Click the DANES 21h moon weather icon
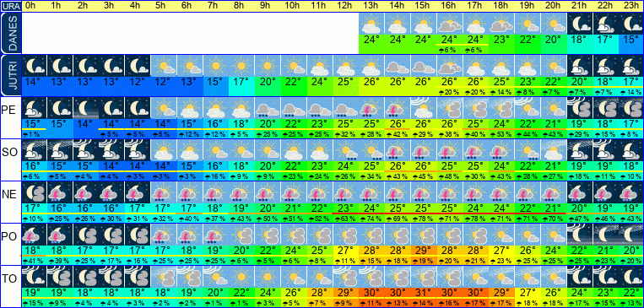 click(x=581, y=24)
